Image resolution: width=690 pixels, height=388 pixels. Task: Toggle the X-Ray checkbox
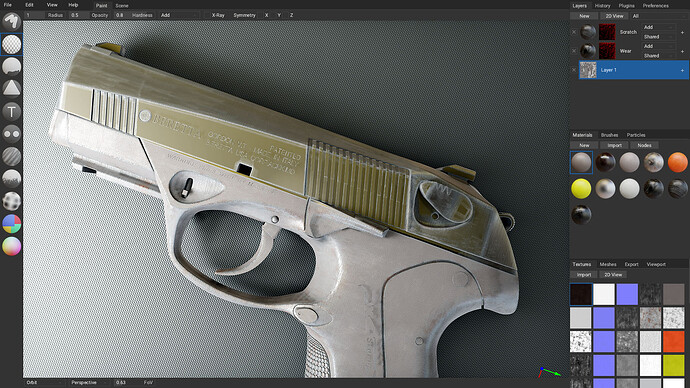[x=214, y=15]
